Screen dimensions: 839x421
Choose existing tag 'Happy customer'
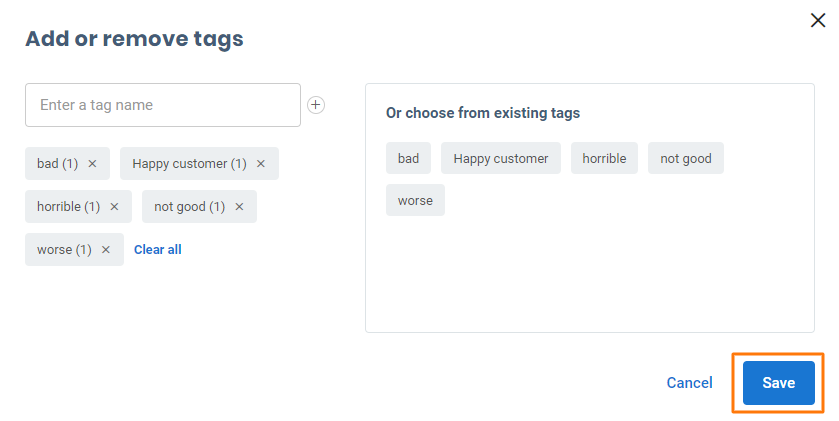tap(501, 158)
